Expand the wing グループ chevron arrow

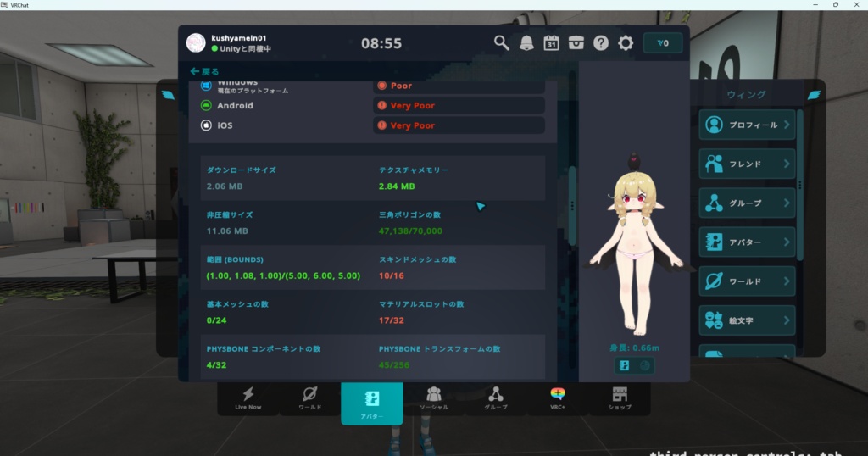(x=787, y=203)
